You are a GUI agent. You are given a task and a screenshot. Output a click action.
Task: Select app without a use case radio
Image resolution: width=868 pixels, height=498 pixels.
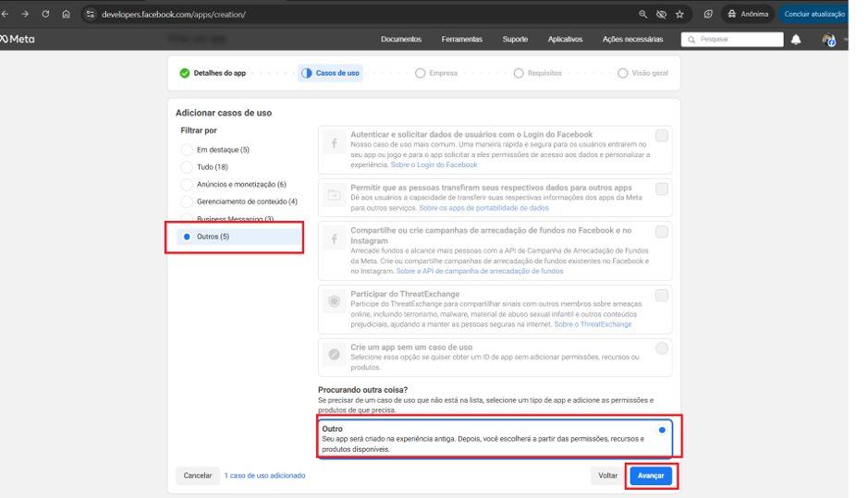pyautogui.click(x=662, y=348)
